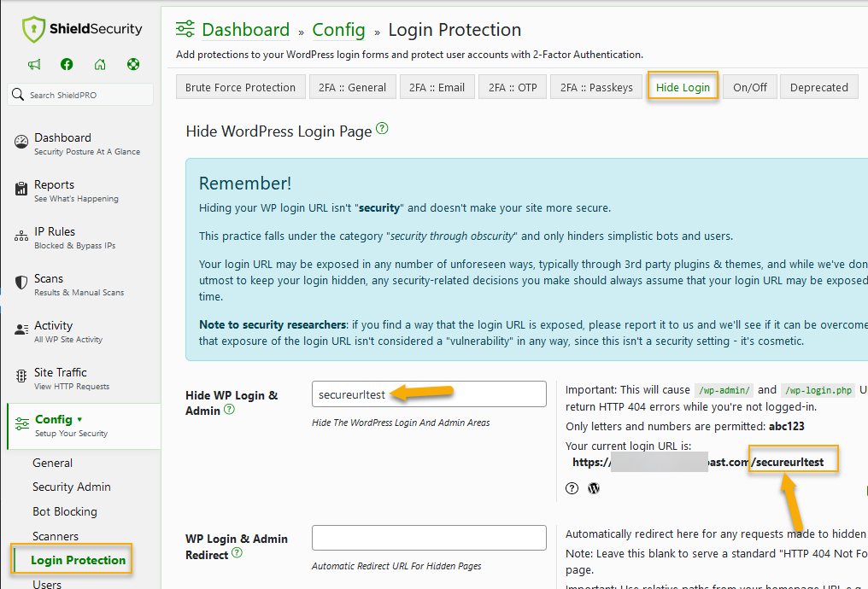Screen dimensions: 868x589
Task: Click the current login URL text
Action: [698, 463]
